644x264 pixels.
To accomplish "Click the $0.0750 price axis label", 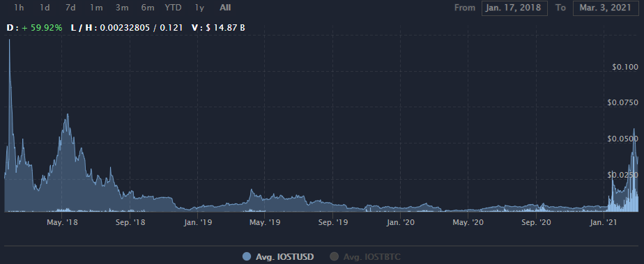I will click(x=623, y=102).
